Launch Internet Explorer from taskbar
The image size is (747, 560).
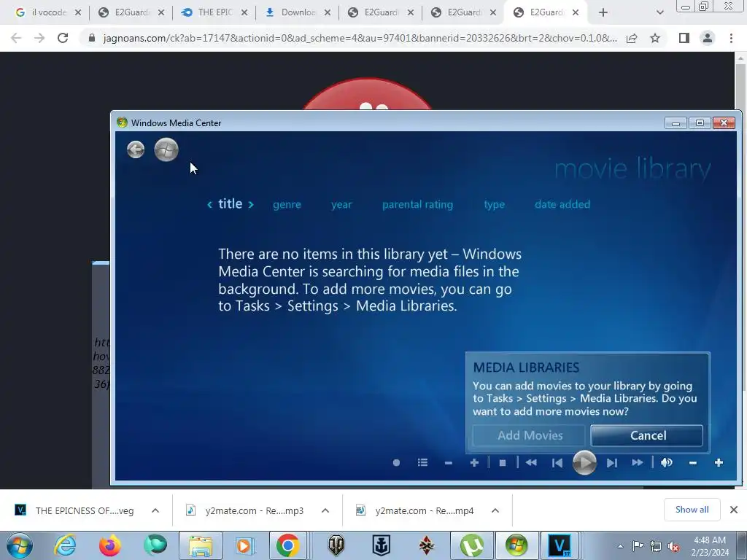point(65,545)
